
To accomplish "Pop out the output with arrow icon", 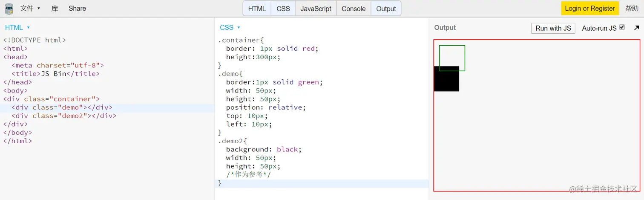I will click(636, 28).
